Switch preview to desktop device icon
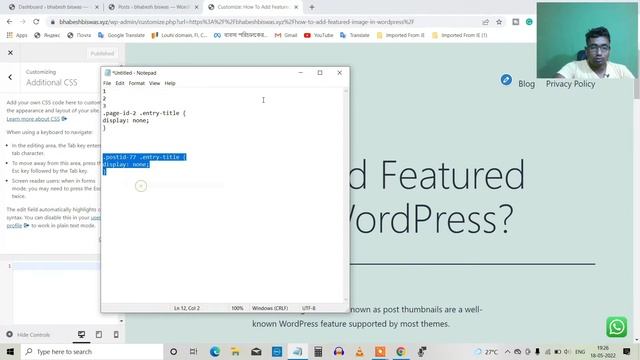 (x=82, y=335)
